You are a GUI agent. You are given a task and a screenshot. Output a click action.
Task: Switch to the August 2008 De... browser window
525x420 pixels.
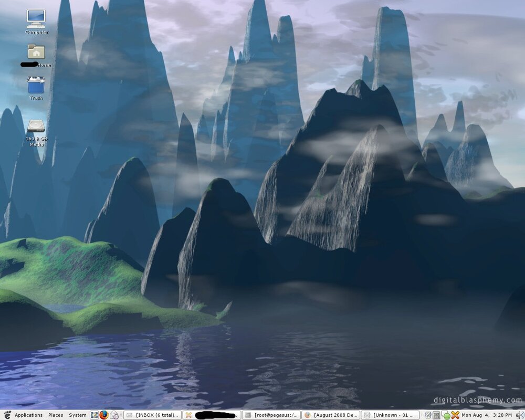331,415
